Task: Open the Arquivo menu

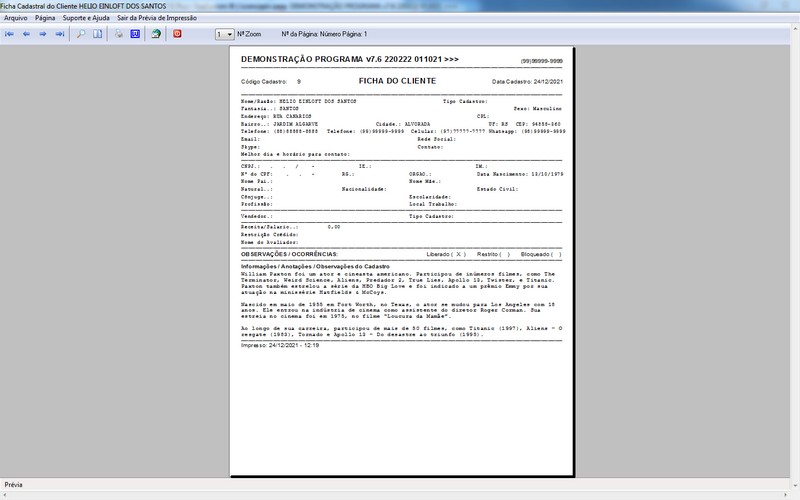Action: coord(16,18)
